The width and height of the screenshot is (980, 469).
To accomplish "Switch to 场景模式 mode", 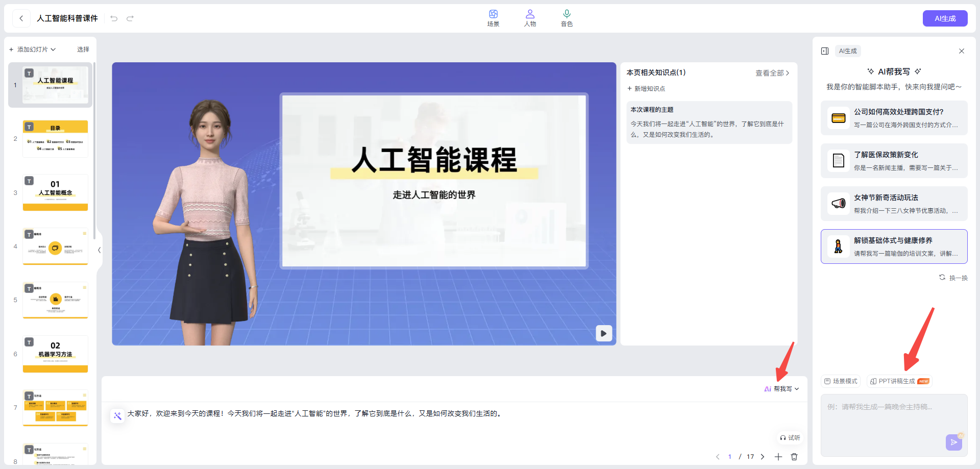I will point(840,381).
